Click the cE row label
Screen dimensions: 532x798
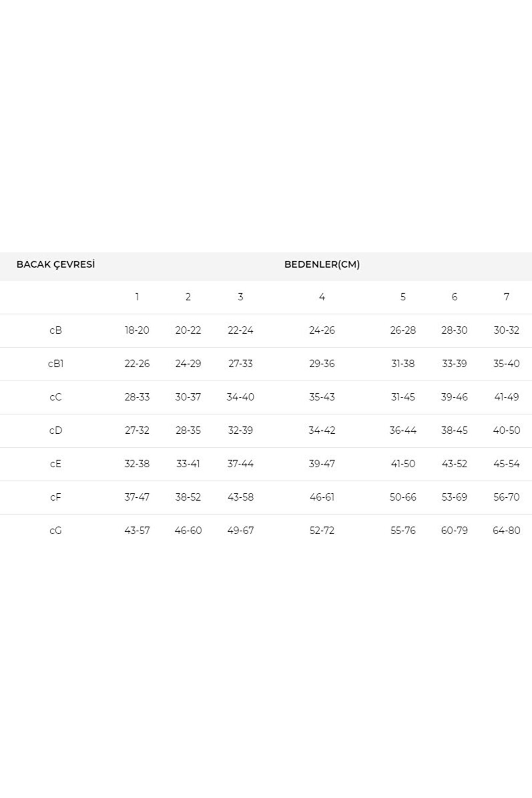tap(56, 464)
